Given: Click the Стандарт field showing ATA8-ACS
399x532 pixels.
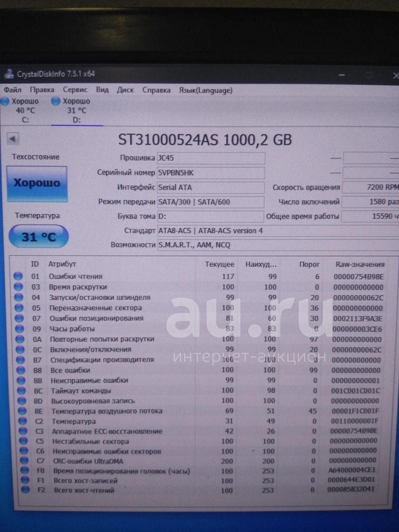Looking at the screenshot, I should click(x=278, y=231).
